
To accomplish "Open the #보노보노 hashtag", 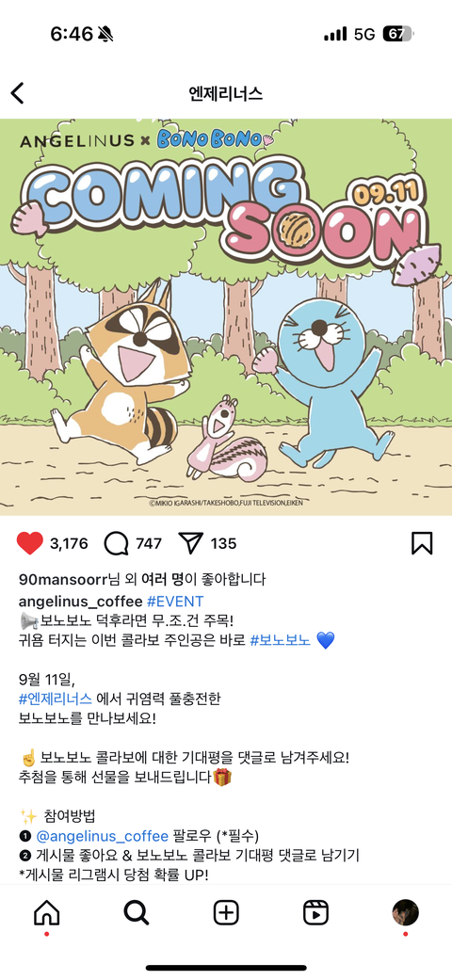I will click(x=280, y=641).
